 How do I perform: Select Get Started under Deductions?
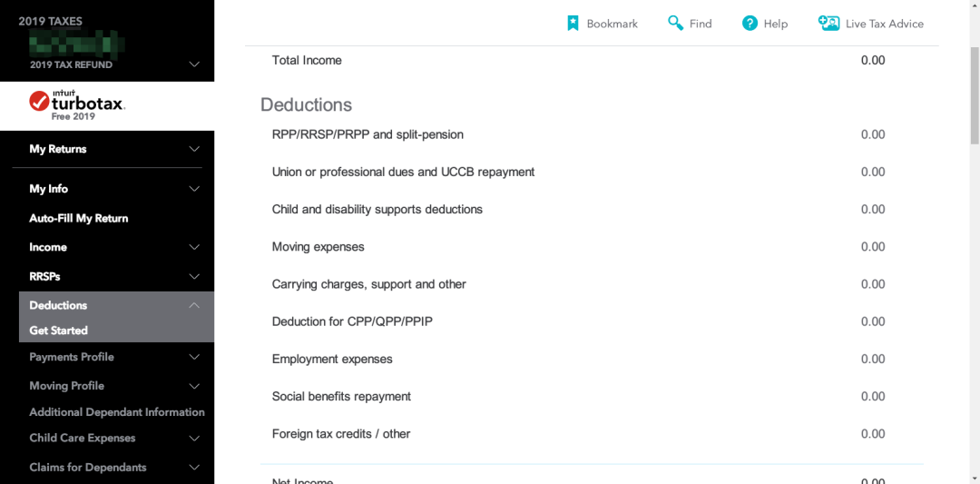tap(59, 331)
